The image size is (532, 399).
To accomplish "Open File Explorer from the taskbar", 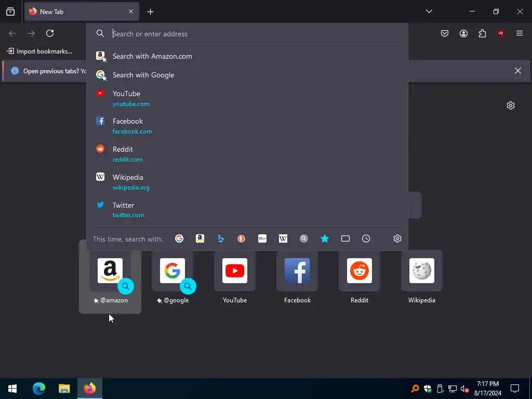I will click(x=64, y=389).
